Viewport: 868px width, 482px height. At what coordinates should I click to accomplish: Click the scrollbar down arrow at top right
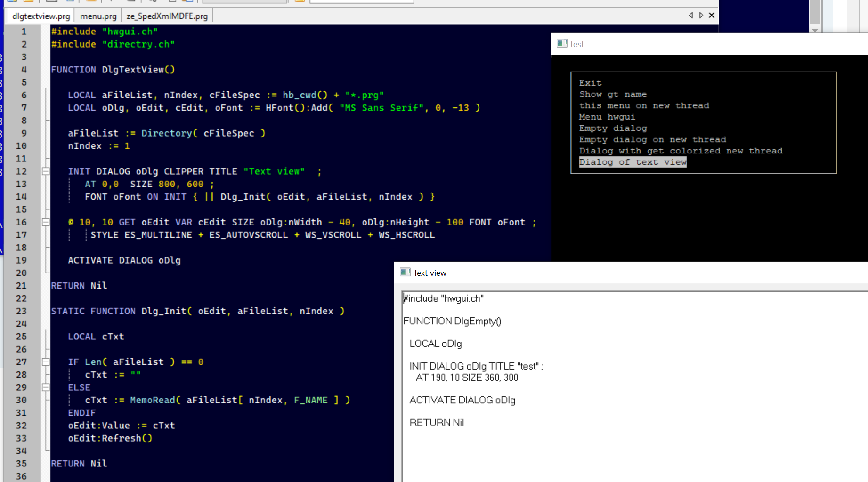(x=815, y=30)
